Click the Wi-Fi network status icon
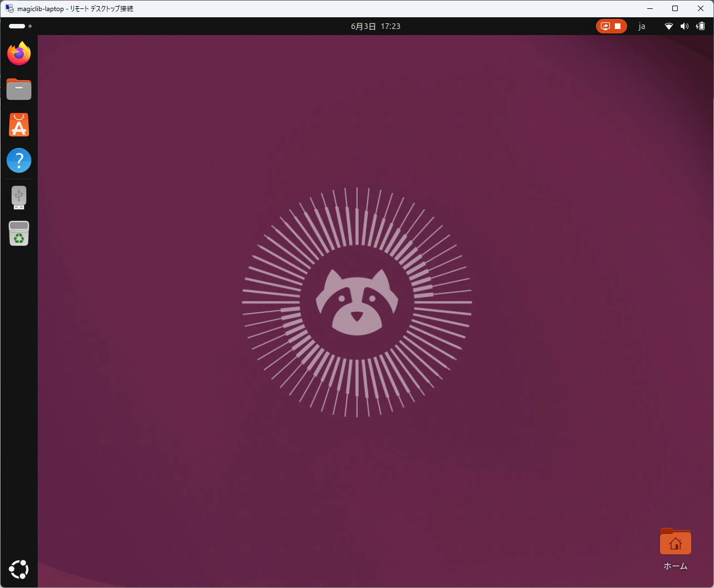 tap(669, 26)
